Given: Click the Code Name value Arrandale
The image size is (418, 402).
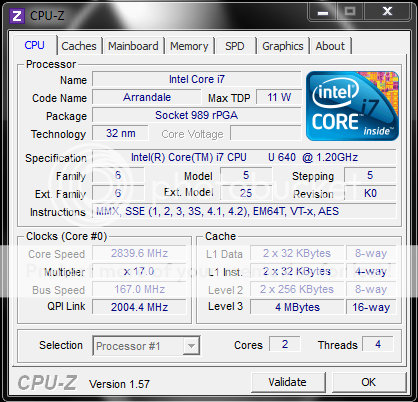Looking at the screenshot, I should (x=147, y=97).
